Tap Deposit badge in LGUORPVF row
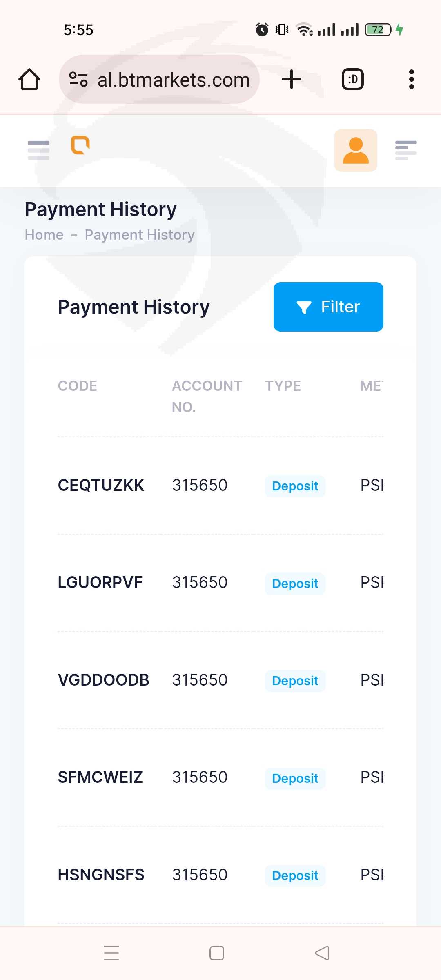 click(x=295, y=584)
